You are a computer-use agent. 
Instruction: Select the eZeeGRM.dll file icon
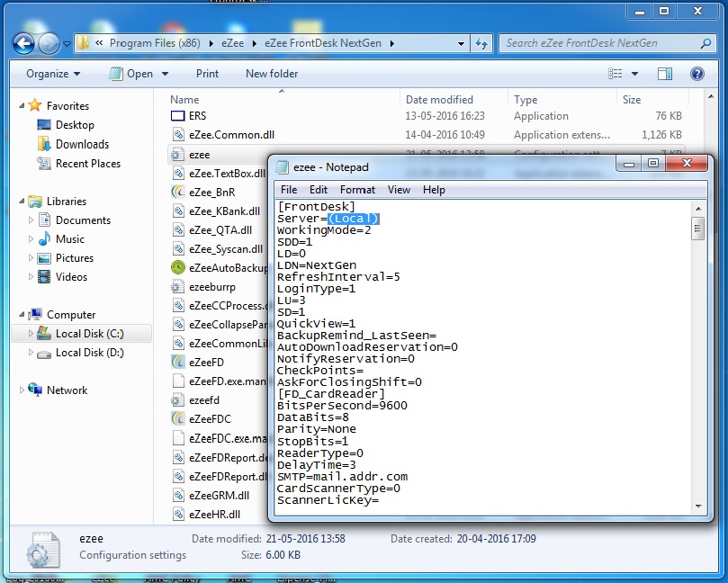tap(178, 495)
